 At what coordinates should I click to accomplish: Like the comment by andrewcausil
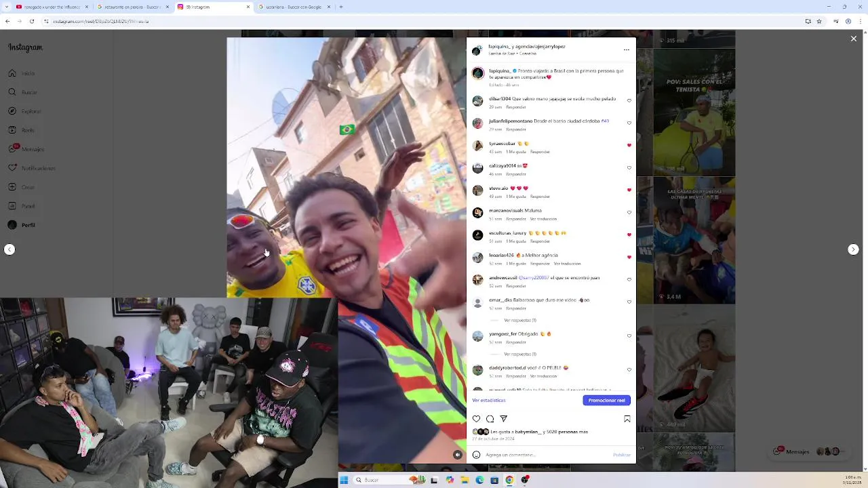click(629, 280)
